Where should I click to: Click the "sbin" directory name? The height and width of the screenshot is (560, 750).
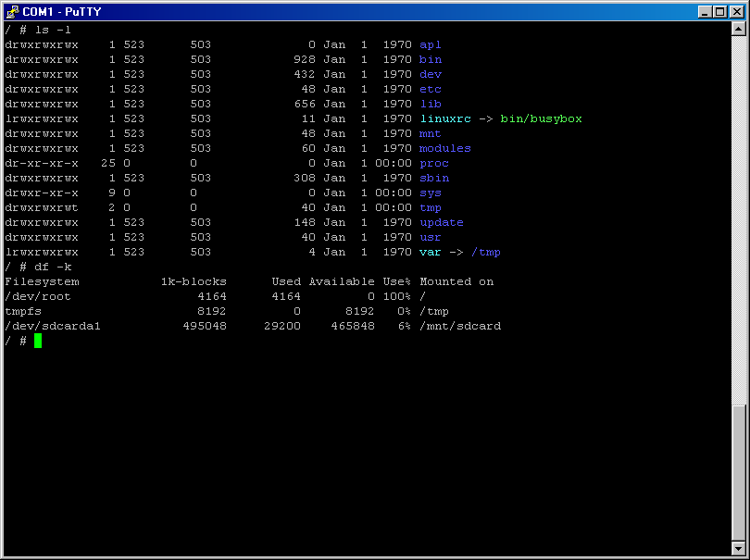(434, 178)
